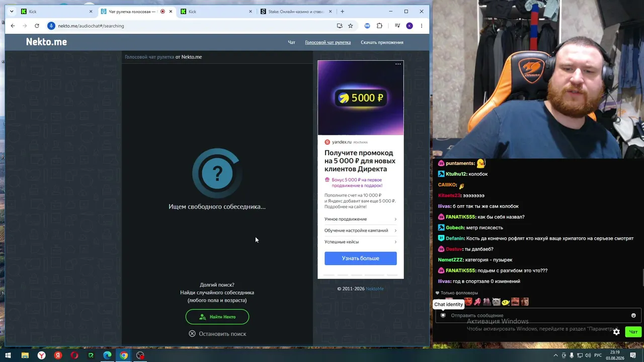Open the Chrome profile avatar K
This screenshot has width=644, height=362.
pos(410,26)
